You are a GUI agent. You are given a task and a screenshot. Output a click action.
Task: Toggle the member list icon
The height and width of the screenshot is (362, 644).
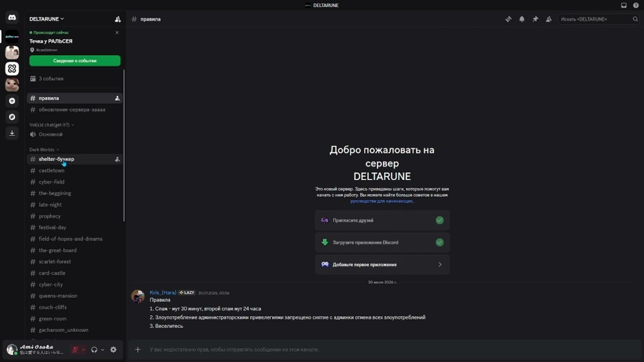[x=549, y=19]
